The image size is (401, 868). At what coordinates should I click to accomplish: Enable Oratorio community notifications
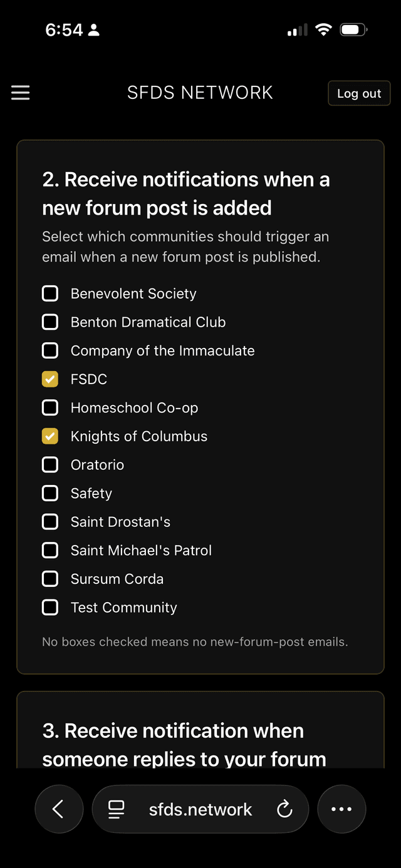(50, 464)
